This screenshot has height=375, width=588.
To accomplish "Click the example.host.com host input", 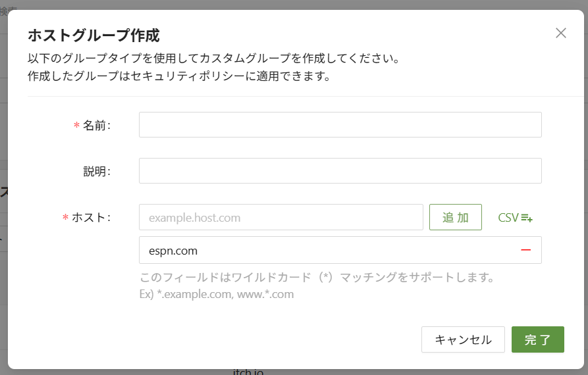I will pos(281,217).
